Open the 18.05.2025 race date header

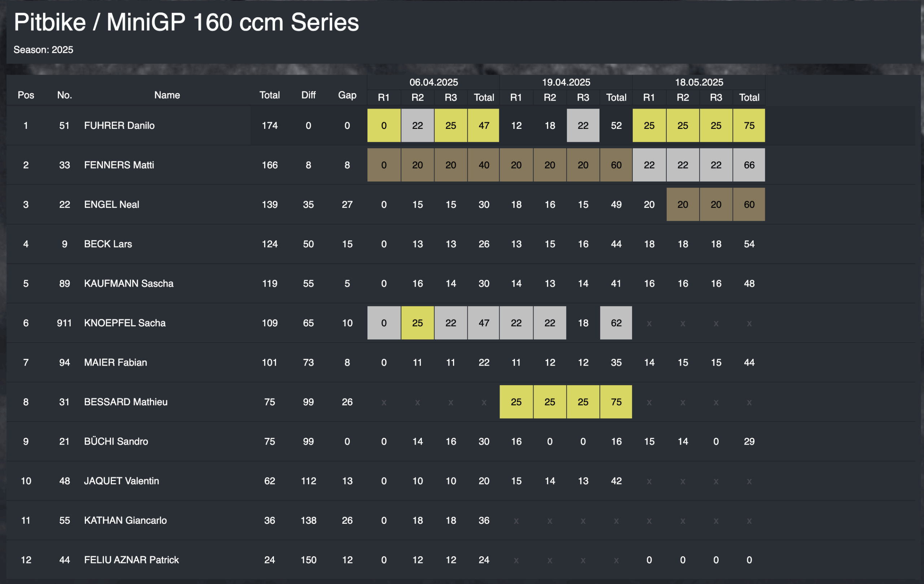[699, 82]
